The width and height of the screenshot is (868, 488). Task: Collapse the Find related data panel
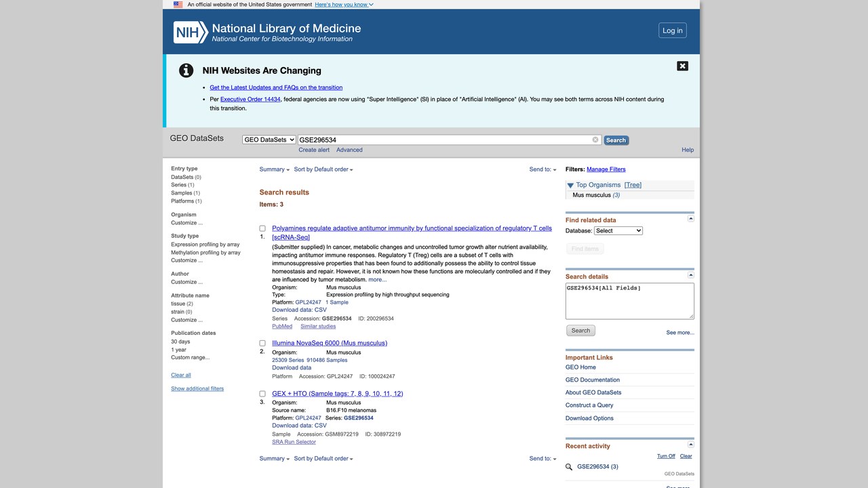(x=690, y=219)
